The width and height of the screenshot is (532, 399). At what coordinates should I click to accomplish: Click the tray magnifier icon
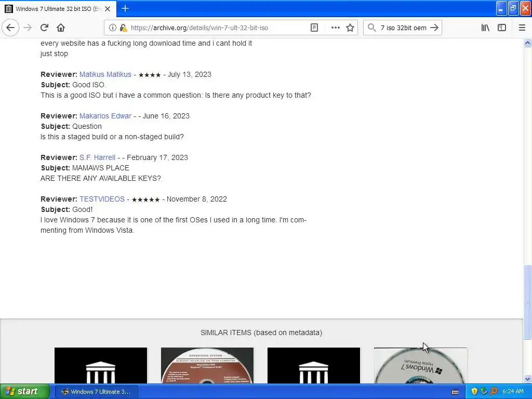494,392
